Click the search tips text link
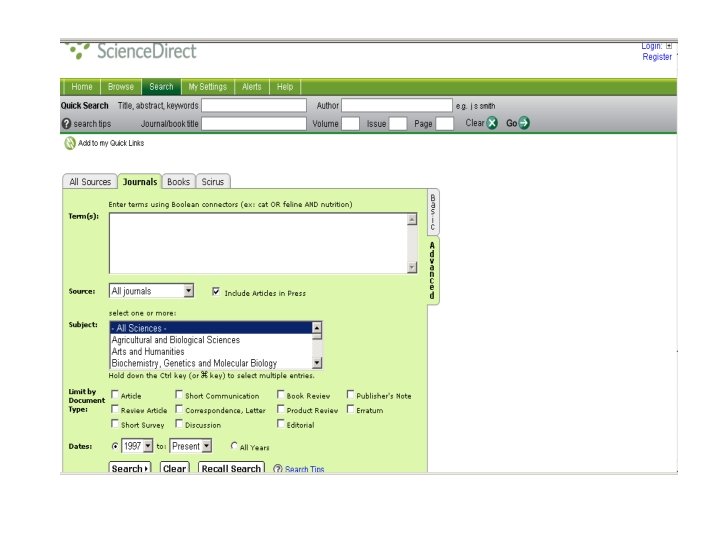 click(92, 124)
